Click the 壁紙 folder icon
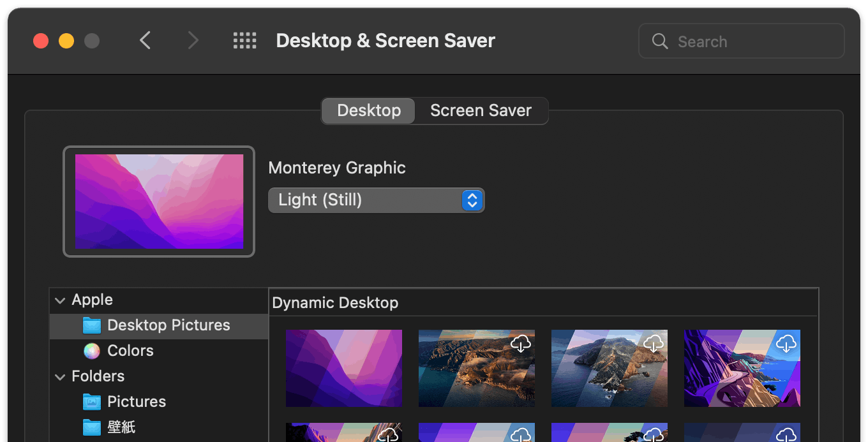 [x=92, y=427]
